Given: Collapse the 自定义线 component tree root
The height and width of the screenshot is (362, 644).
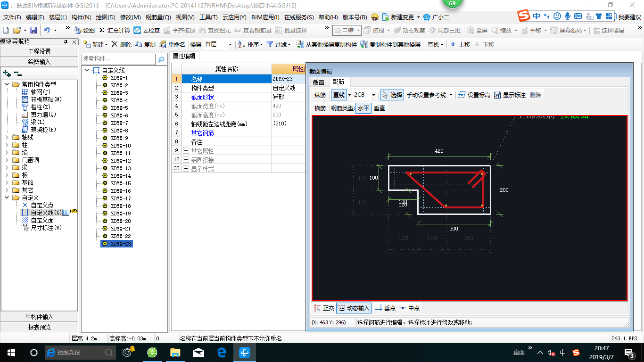Looking at the screenshot, I should click(x=88, y=70).
